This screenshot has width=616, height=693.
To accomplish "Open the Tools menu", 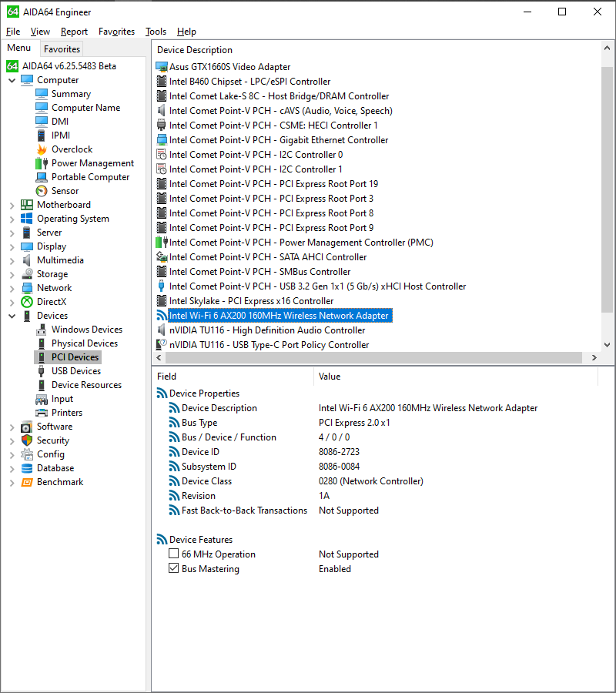I will pos(156,32).
